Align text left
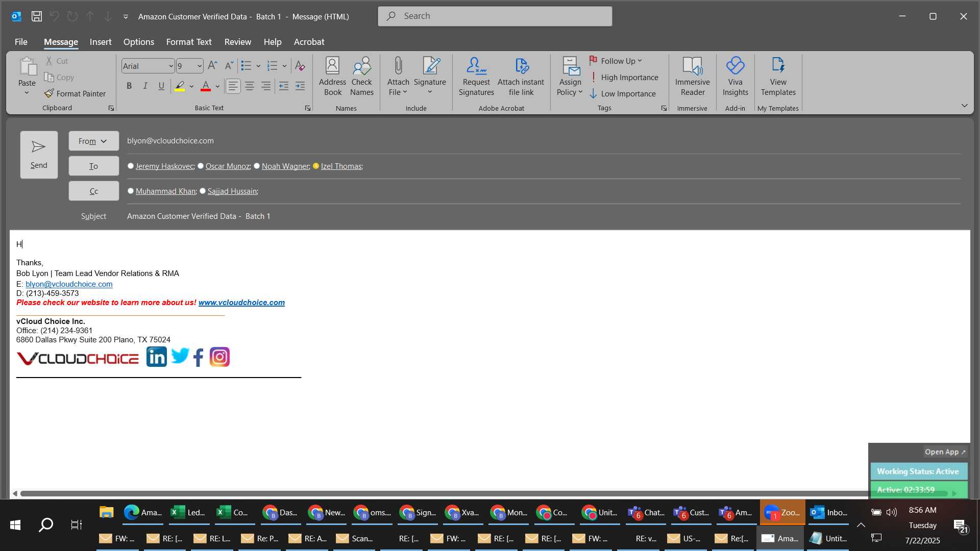The width and height of the screenshot is (980, 551). pyautogui.click(x=233, y=86)
